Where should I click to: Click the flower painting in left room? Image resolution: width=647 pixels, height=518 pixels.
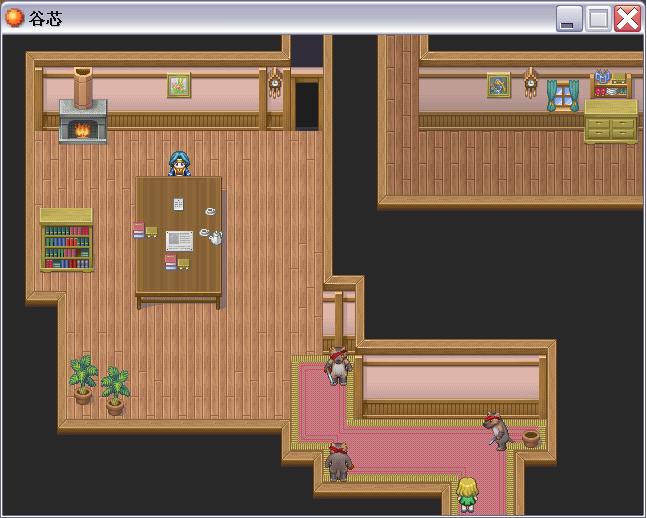tap(179, 85)
